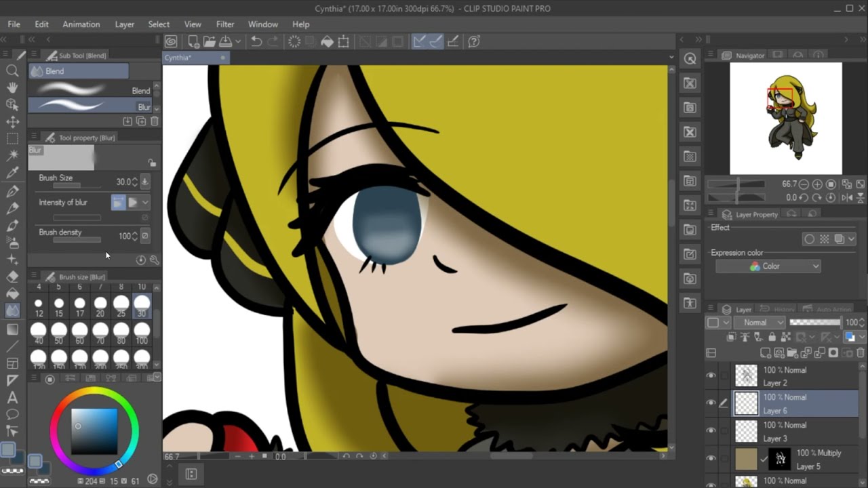Click New layer folder icon
The image size is (868, 488).
793,352
